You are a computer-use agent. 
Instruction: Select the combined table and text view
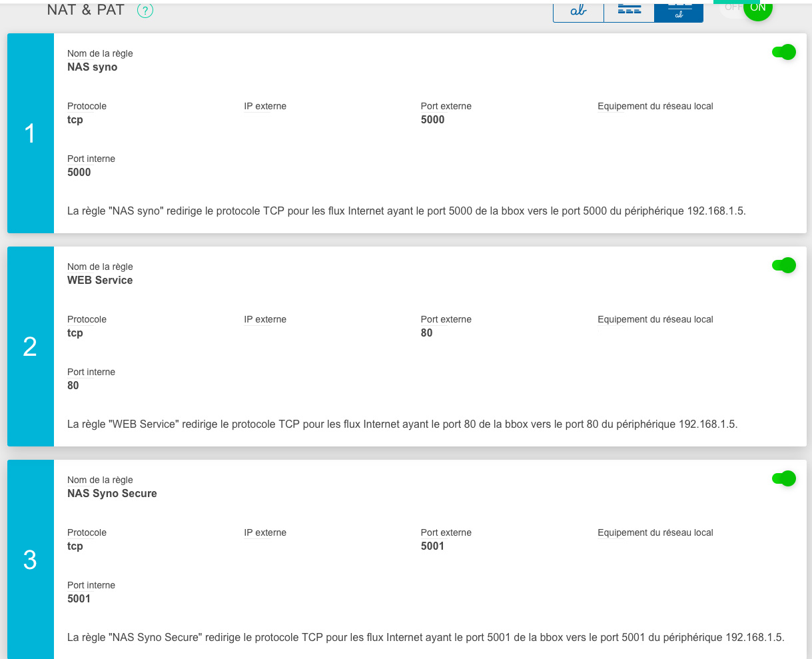click(679, 11)
